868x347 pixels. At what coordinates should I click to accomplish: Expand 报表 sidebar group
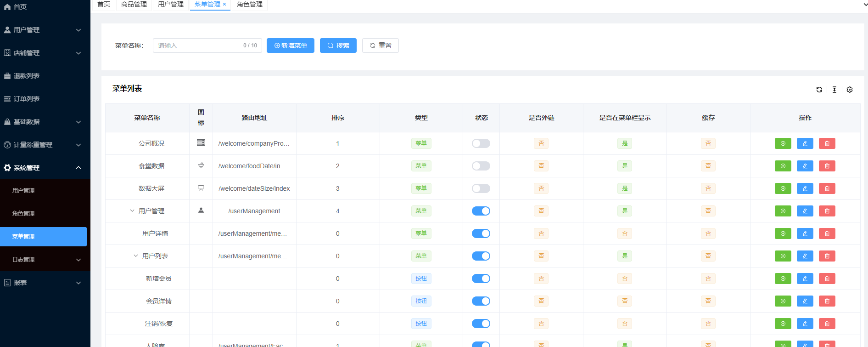pos(45,283)
